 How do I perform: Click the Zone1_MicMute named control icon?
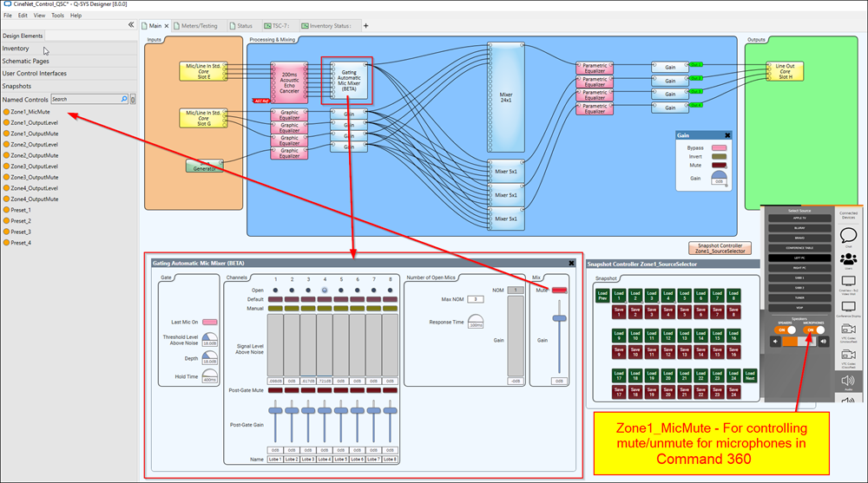pos(7,112)
